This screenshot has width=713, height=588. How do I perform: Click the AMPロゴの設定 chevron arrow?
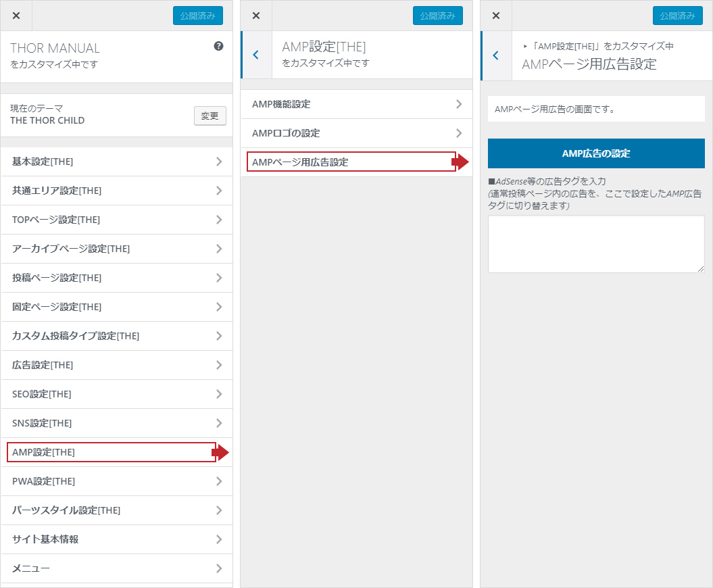point(459,133)
